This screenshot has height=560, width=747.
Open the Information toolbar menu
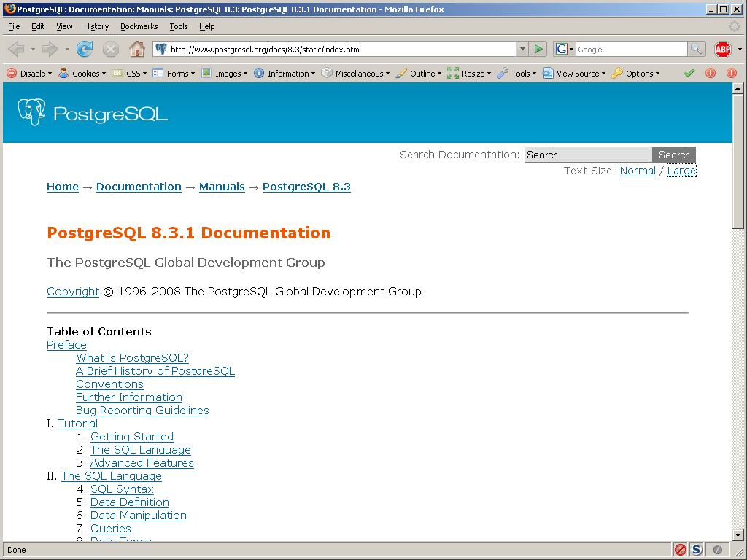pos(285,74)
